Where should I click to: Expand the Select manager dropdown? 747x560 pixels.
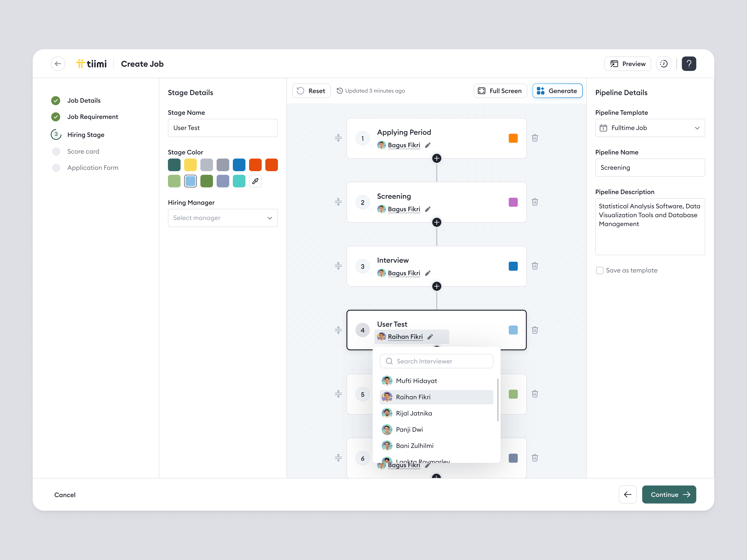223,218
